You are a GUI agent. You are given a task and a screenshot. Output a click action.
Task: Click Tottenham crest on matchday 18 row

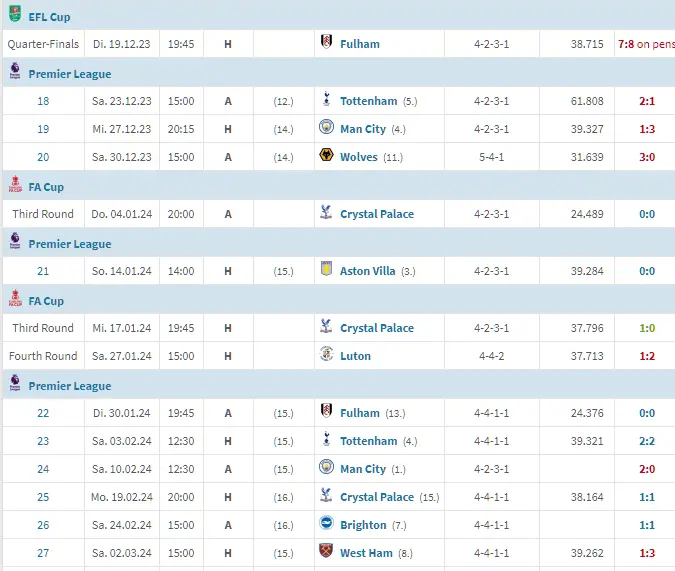[326, 99]
